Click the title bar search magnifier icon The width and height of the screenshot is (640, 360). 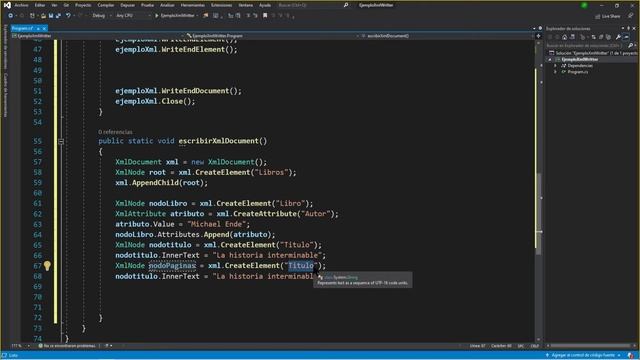346,5
